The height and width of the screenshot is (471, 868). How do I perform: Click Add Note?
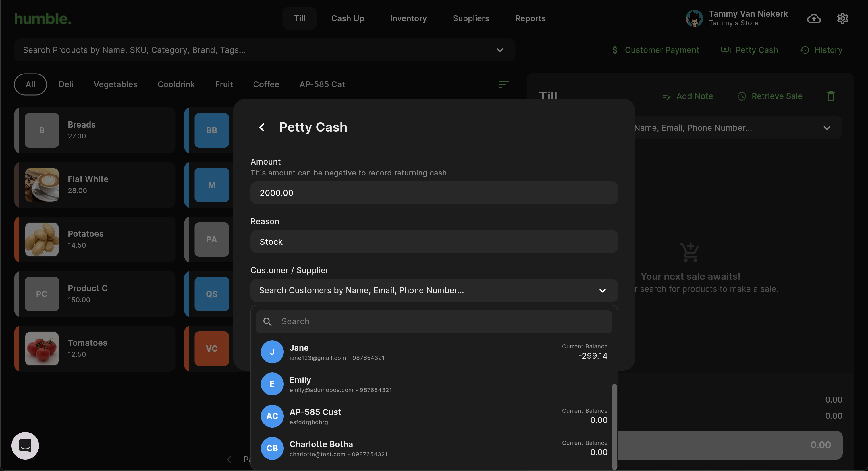[687, 96]
